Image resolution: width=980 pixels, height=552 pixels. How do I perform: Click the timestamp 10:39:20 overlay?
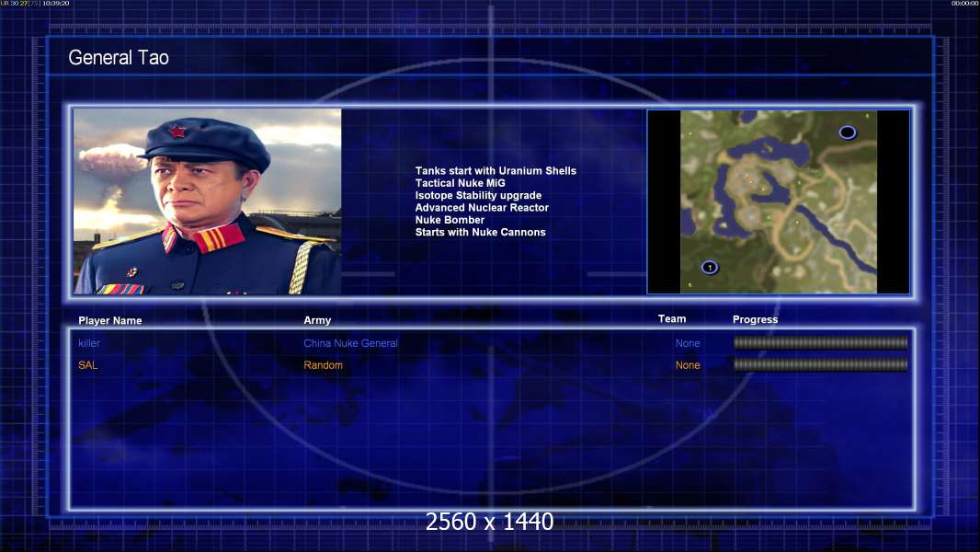point(56,3)
